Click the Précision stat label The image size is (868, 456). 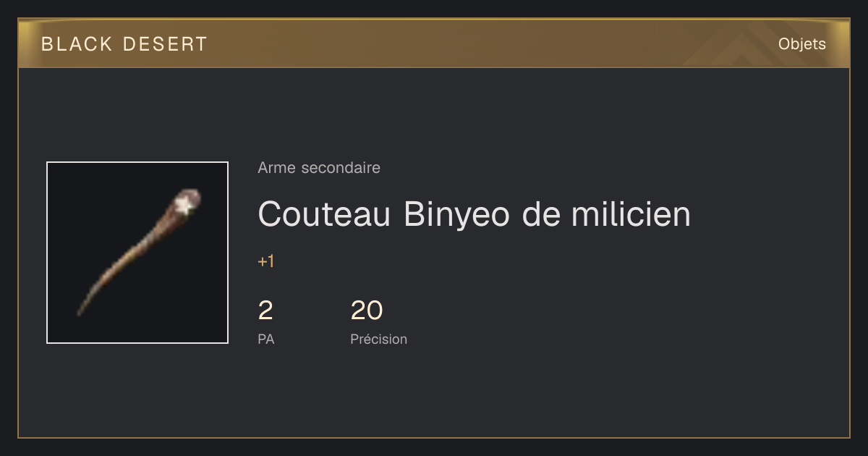tap(379, 339)
